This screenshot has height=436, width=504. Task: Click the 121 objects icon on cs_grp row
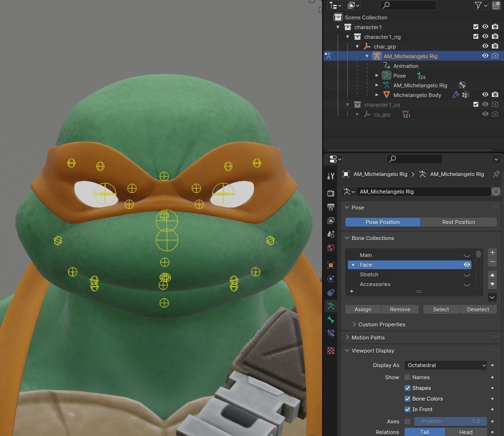(x=406, y=114)
